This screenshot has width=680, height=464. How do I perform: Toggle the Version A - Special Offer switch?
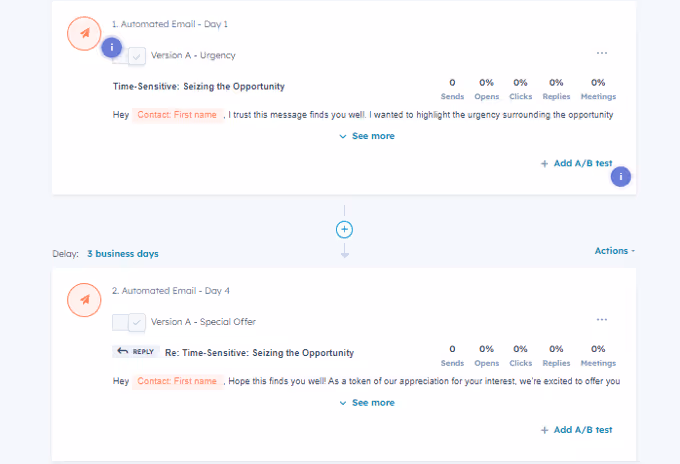click(129, 323)
